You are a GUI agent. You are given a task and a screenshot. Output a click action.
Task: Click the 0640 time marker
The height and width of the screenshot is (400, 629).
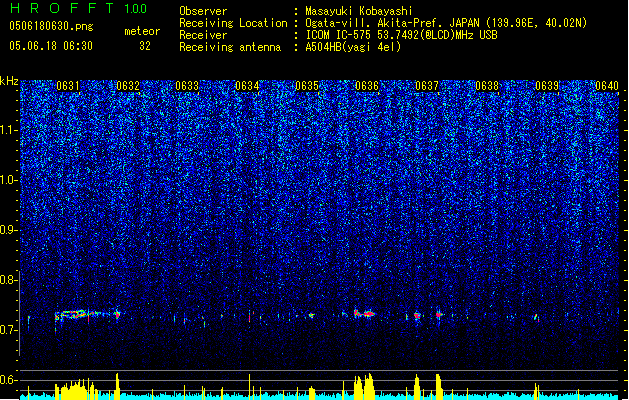tap(607, 86)
